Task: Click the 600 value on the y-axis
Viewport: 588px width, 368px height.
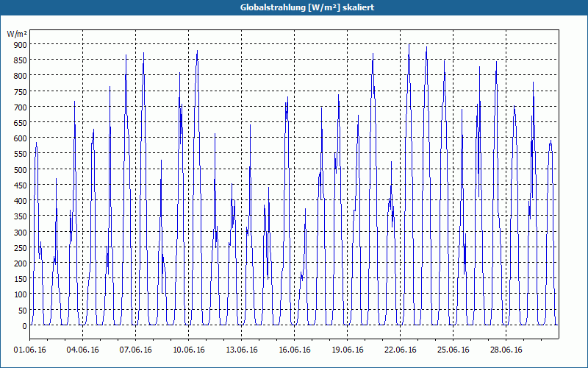Action: pyautogui.click(x=21, y=138)
